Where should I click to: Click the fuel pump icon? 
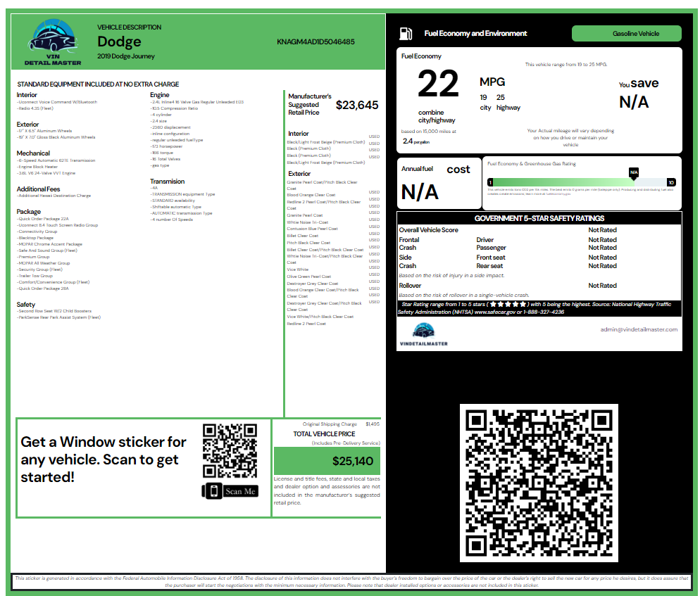tap(406, 33)
